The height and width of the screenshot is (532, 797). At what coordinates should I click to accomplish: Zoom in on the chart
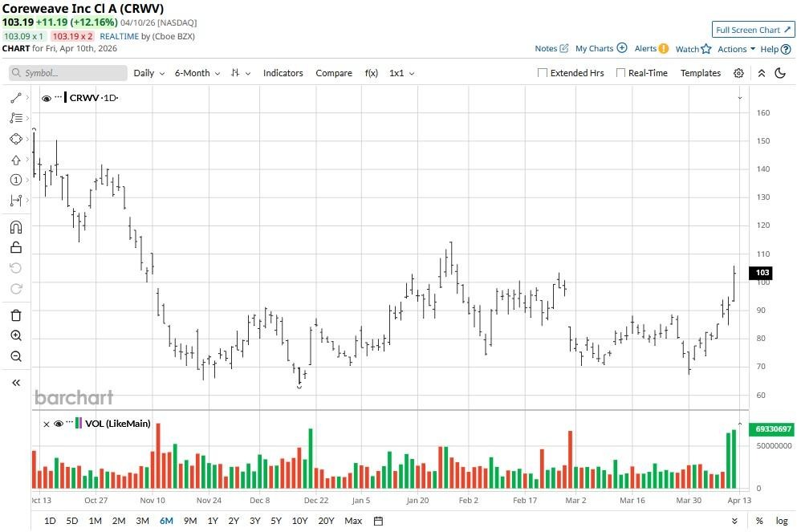pos(16,335)
